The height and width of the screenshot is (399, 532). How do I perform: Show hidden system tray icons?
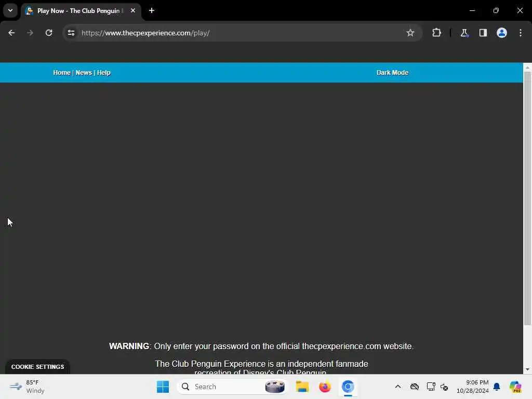398,387
